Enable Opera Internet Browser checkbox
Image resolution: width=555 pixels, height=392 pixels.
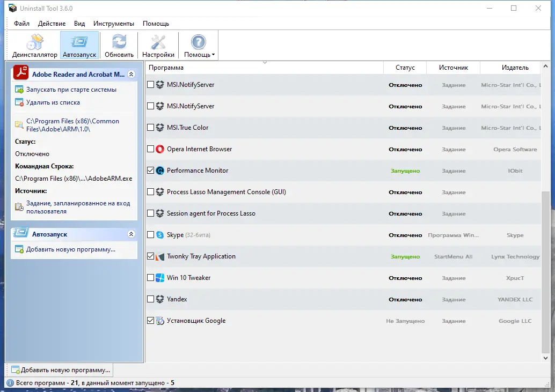[150, 149]
